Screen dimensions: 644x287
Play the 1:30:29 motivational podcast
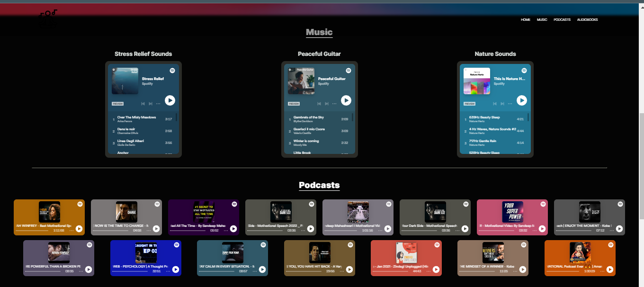pos(610,269)
